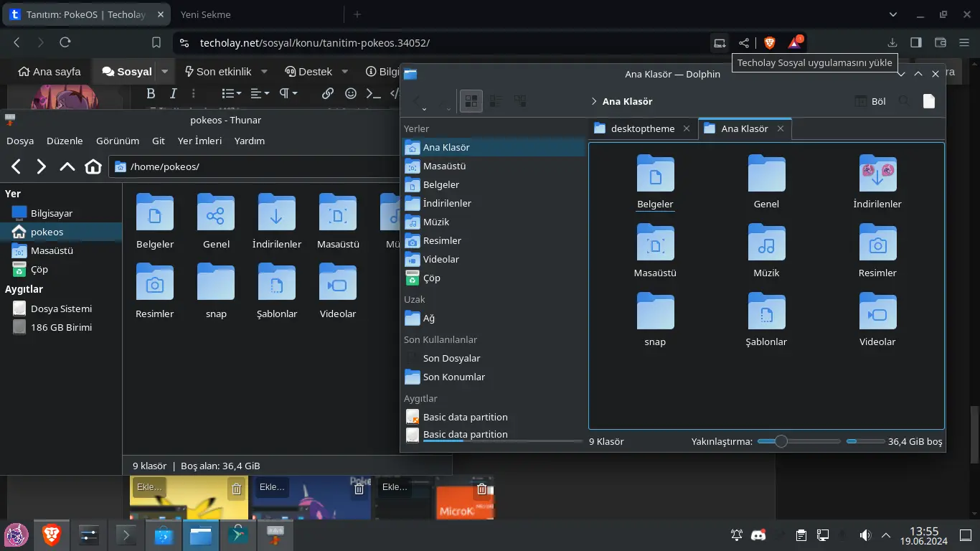Bookmark this page in Brave
The width and height of the screenshot is (980, 551).
point(156,42)
